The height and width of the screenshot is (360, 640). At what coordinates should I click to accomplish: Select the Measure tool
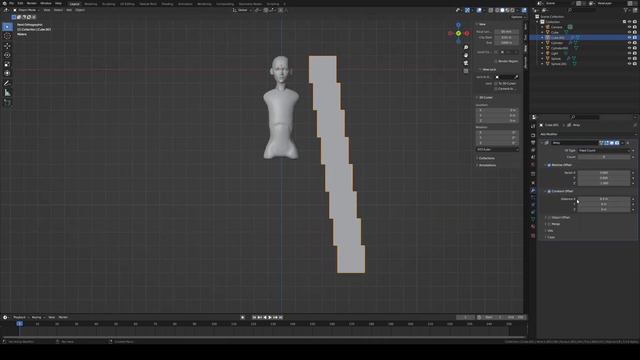point(7,93)
